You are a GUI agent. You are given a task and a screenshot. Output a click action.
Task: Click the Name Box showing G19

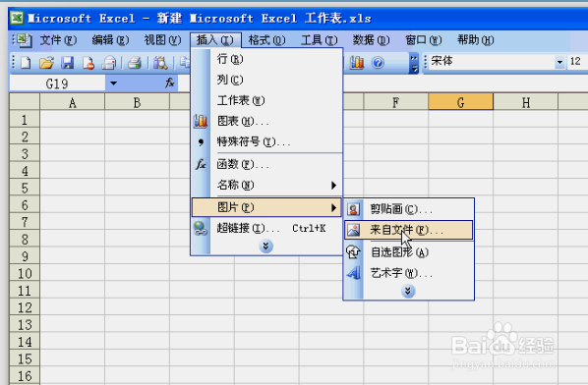click(x=57, y=83)
